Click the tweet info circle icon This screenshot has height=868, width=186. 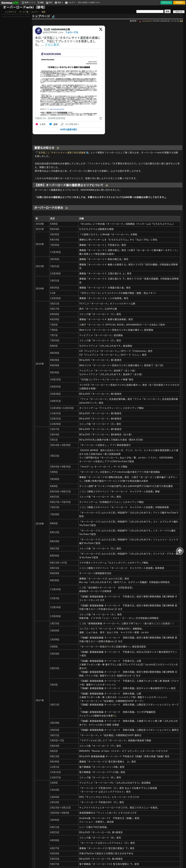pos(101,118)
